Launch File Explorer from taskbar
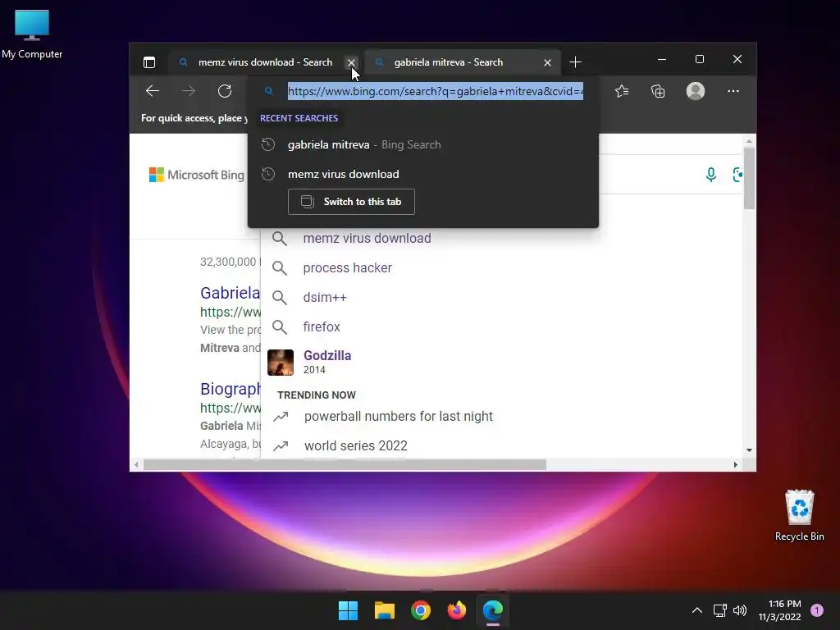The height and width of the screenshot is (630, 840). [x=385, y=610]
